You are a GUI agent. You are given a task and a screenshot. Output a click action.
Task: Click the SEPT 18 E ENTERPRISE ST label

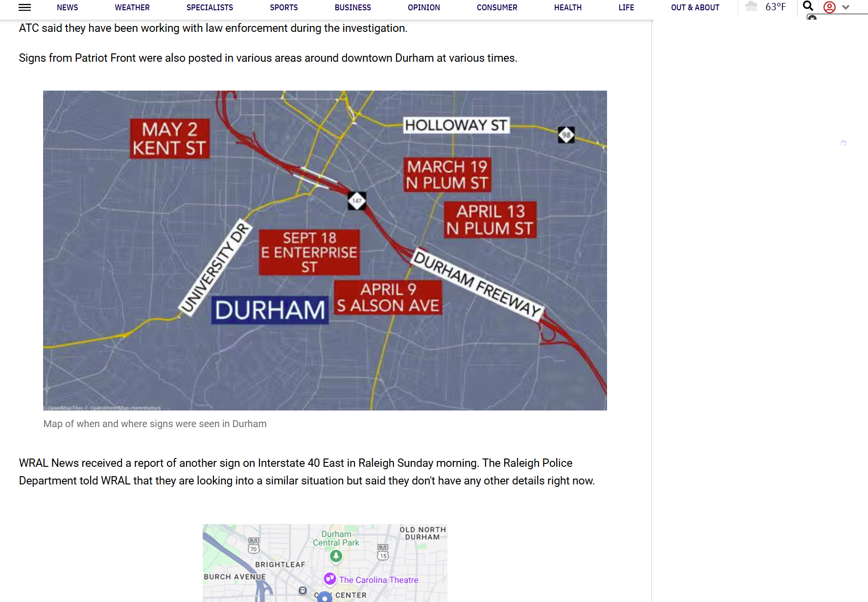coord(309,252)
